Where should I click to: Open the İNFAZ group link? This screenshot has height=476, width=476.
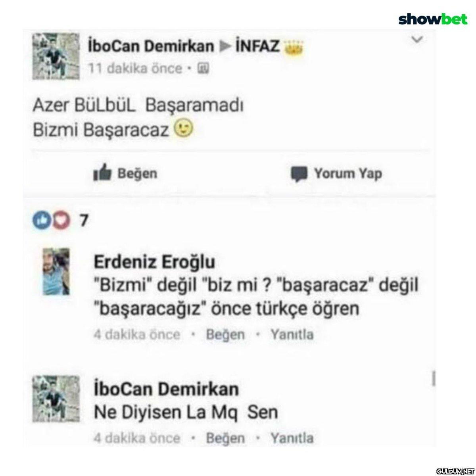tap(257, 47)
